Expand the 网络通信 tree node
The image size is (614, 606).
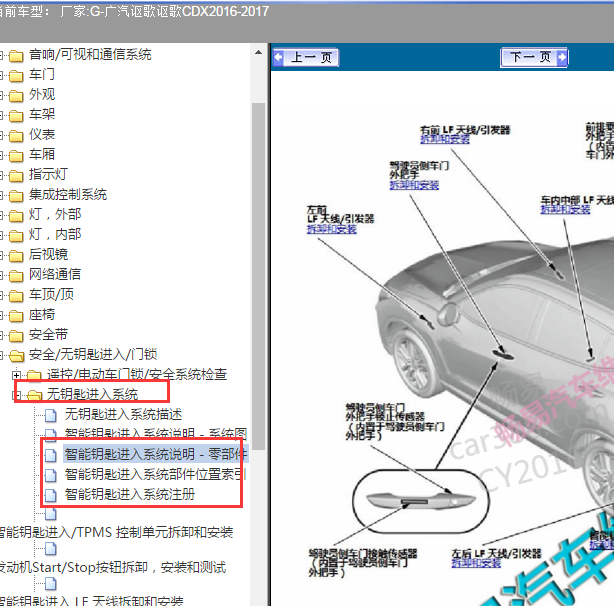point(1,276)
